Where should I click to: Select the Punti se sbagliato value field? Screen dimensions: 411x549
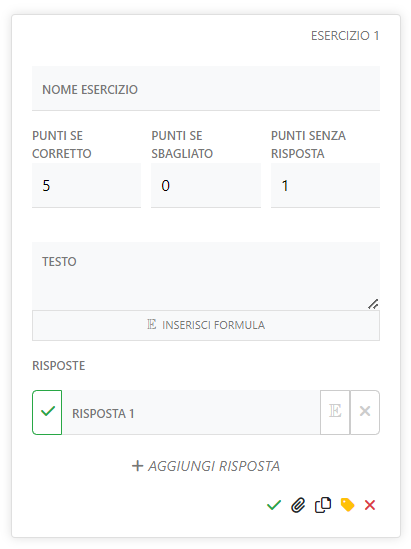point(206,185)
